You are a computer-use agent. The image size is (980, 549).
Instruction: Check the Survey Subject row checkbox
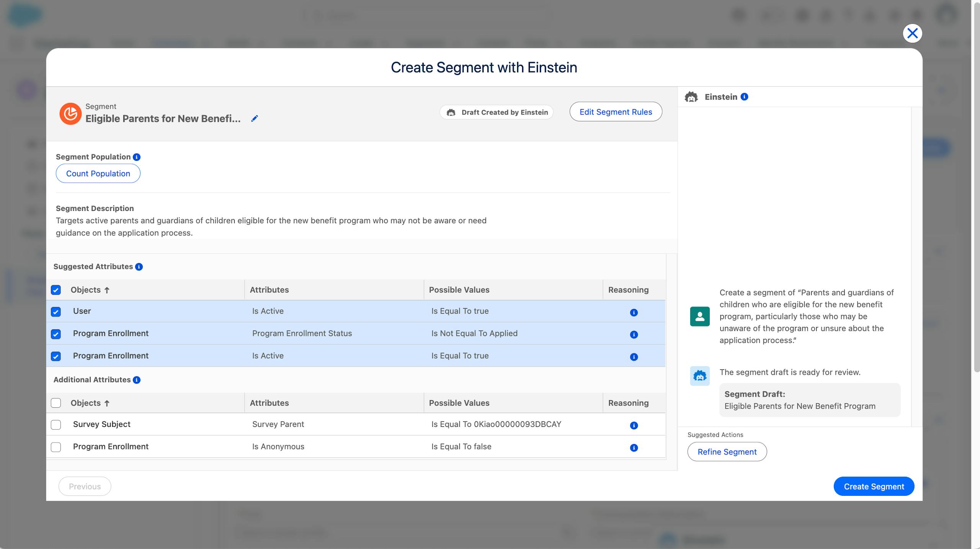(x=56, y=425)
